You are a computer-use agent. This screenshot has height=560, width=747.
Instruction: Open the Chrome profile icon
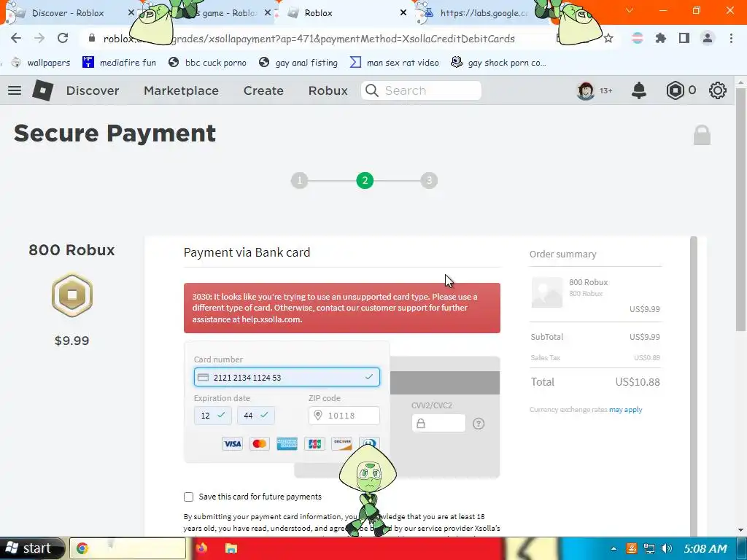708,38
